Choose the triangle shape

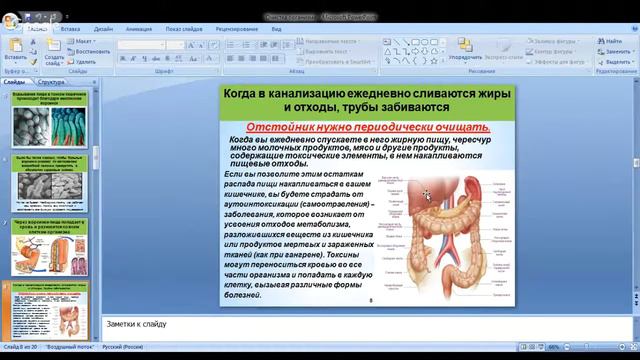pyautogui.click(x=387, y=51)
